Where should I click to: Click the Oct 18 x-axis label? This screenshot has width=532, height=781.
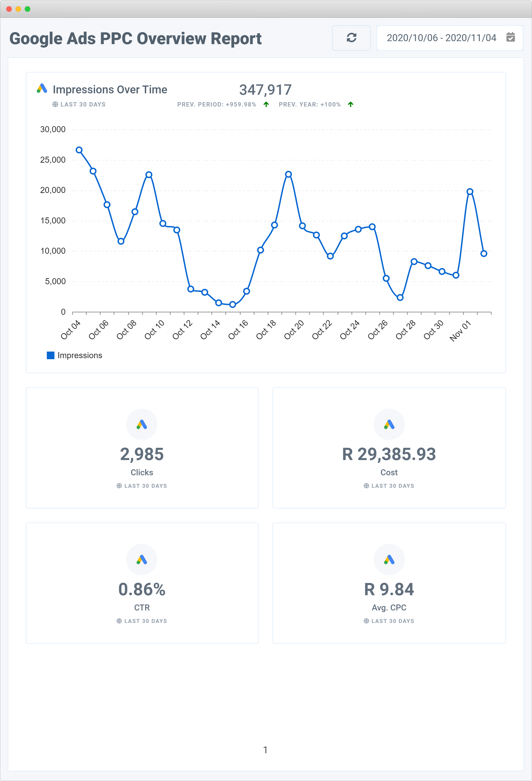click(266, 330)
